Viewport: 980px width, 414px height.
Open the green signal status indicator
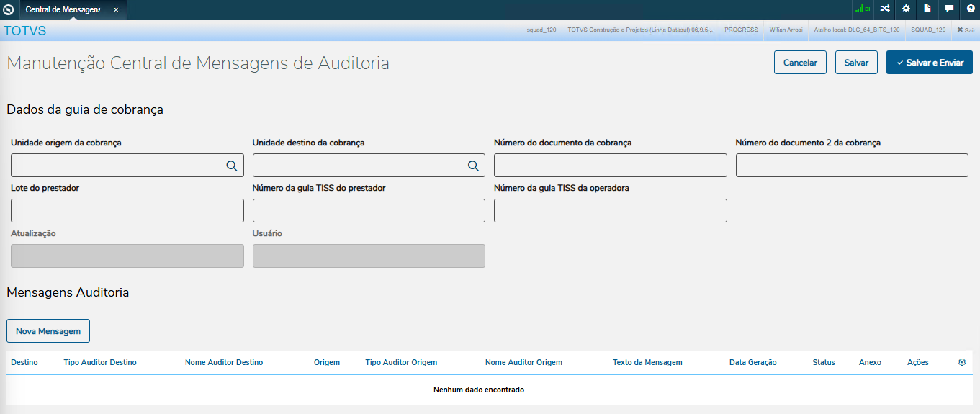point(862,9)
